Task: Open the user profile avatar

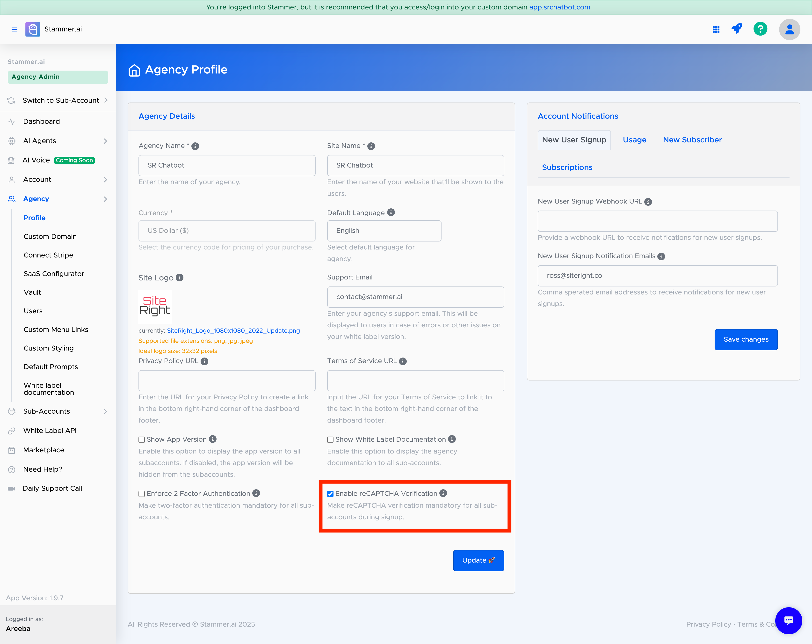Action: click(x=789, y=29)
